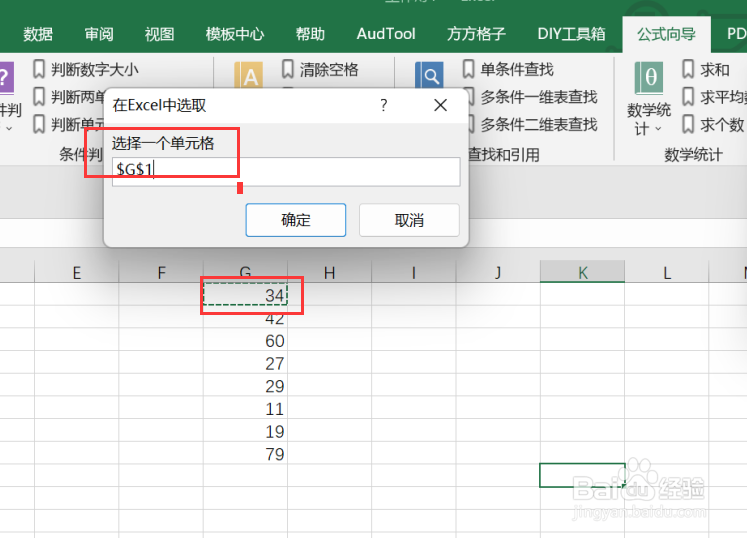Viewport: 747px width, 538px height.
Task: Click the cell reference input field
Action: tap(286, 171)
